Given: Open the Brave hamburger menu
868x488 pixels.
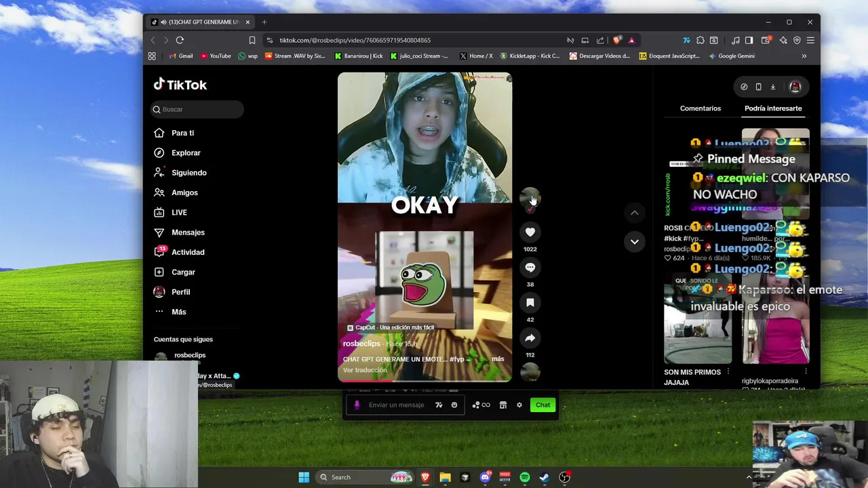Looking at the screenshot, I should tap(810, 40).
